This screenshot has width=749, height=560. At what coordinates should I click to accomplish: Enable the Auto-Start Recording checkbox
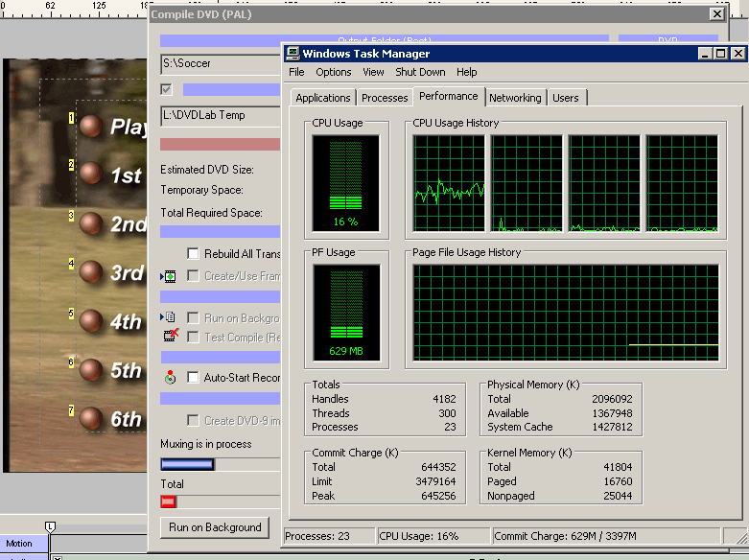[193, 377]
